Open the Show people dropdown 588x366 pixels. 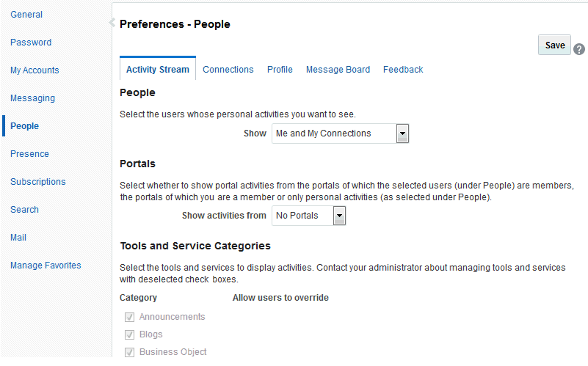coord(402,133)
